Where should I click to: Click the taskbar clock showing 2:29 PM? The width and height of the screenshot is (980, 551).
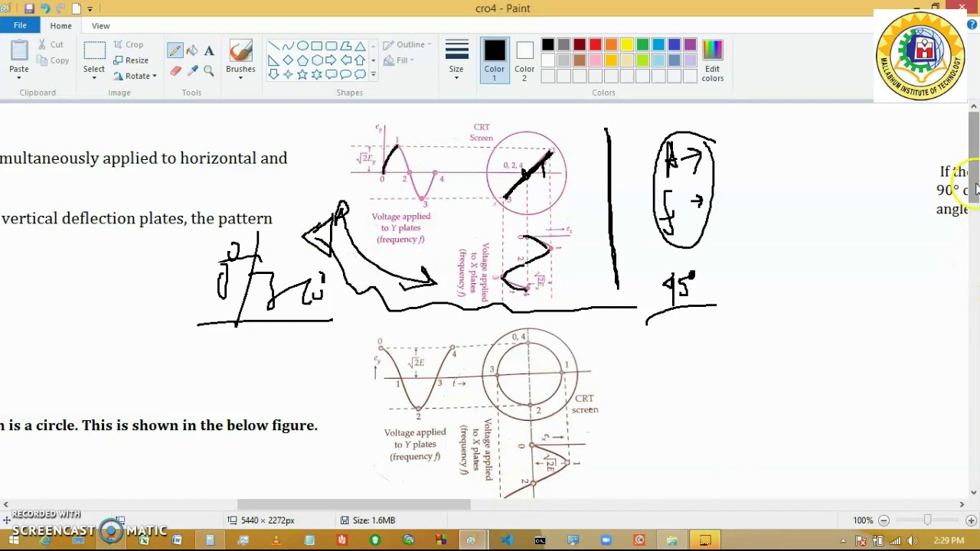point(949,540)
